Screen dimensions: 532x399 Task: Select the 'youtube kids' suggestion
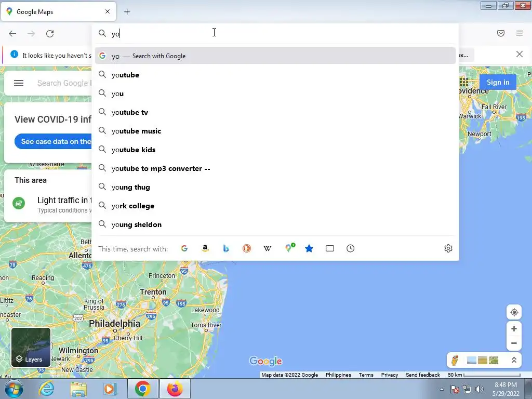tap(275, 149)
